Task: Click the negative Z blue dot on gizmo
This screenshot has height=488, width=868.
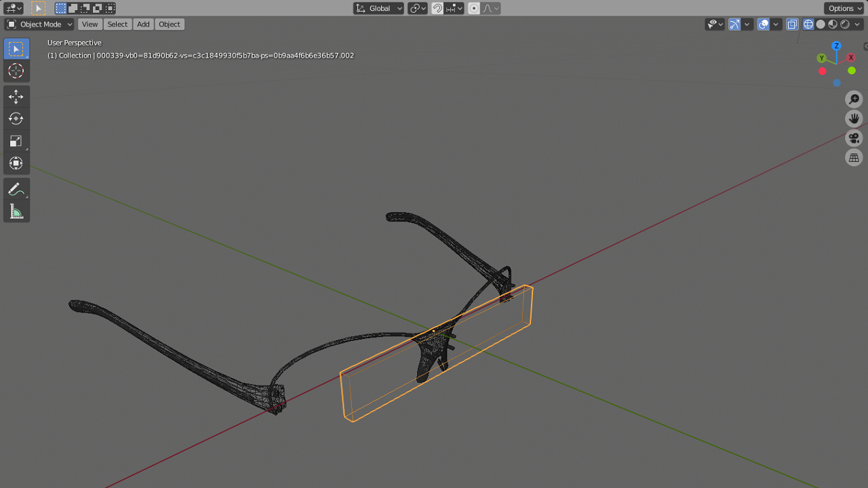Action: (x=837, y=83)
